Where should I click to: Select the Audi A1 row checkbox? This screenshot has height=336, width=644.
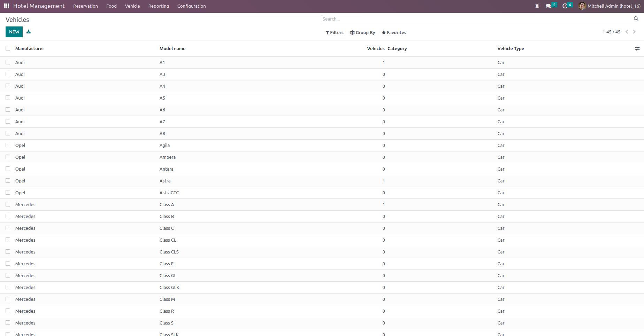8,62
